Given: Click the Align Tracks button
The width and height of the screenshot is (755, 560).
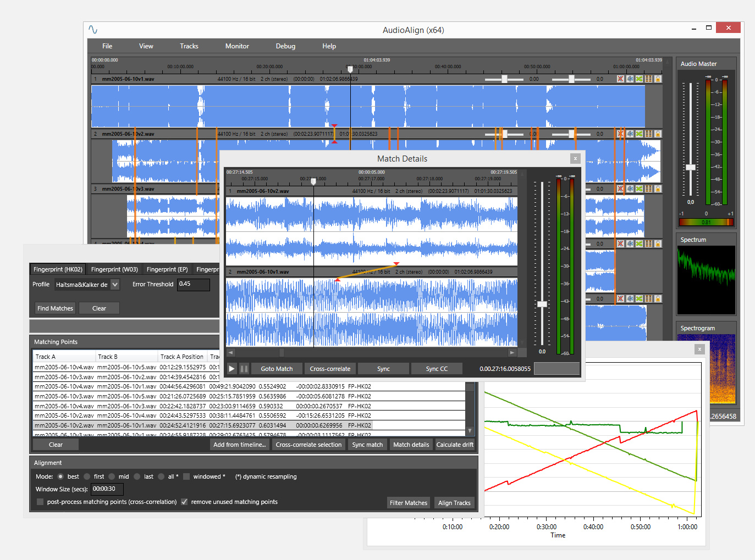Looking at the screenshot, I should [454, 503].
